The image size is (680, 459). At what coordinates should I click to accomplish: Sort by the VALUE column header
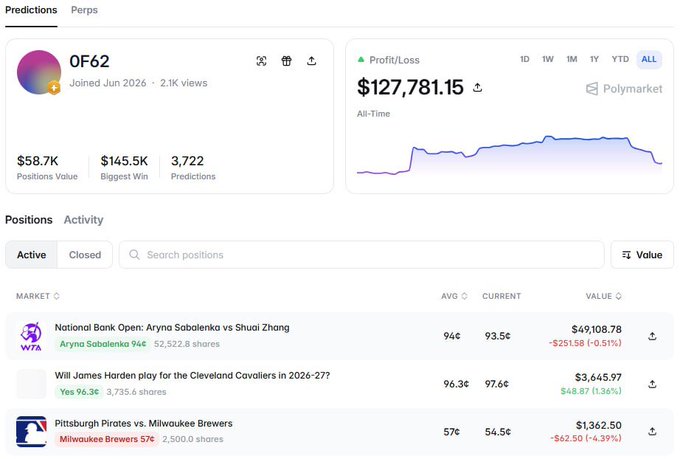[604, 296]
